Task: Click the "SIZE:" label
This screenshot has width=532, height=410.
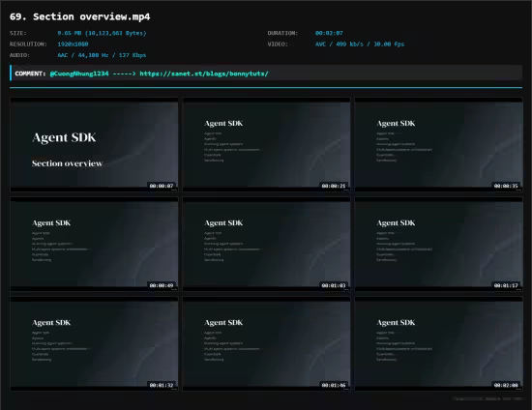Action: pyautogui.click(x=18, y=33)
